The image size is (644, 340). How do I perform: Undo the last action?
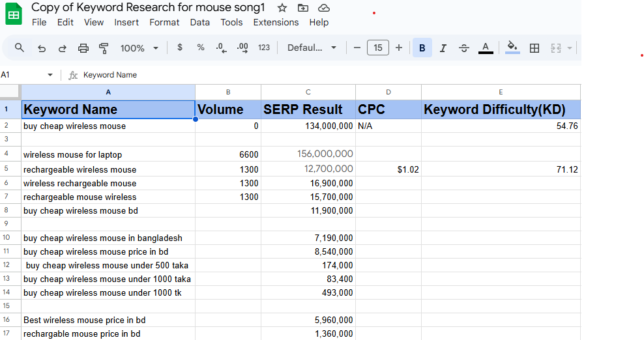pos(42,48)
